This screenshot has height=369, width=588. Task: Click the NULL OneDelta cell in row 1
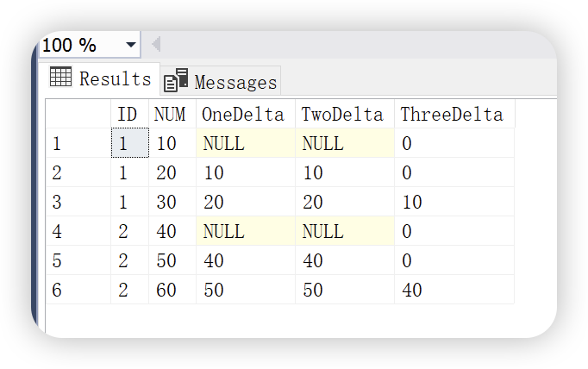(x=245, y=144)
